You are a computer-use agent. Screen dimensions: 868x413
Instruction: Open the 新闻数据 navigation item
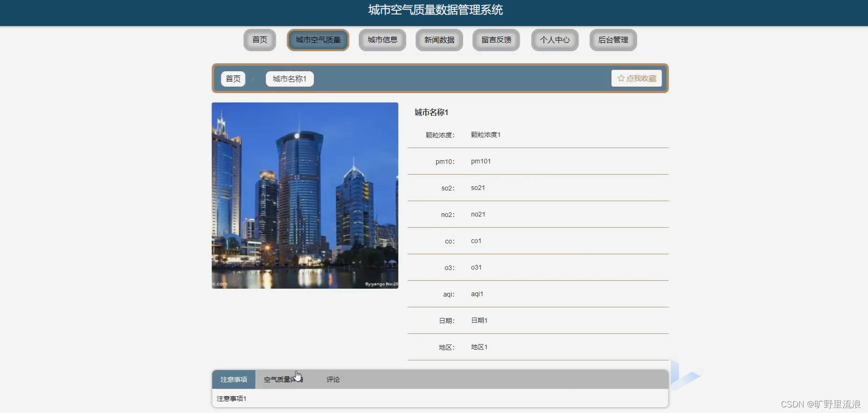coord(439,40)
